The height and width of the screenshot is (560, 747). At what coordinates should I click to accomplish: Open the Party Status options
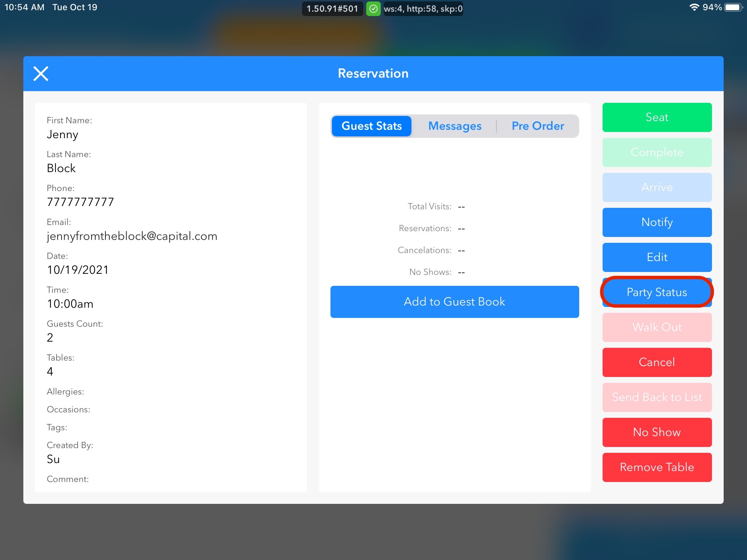click(657, 292)
